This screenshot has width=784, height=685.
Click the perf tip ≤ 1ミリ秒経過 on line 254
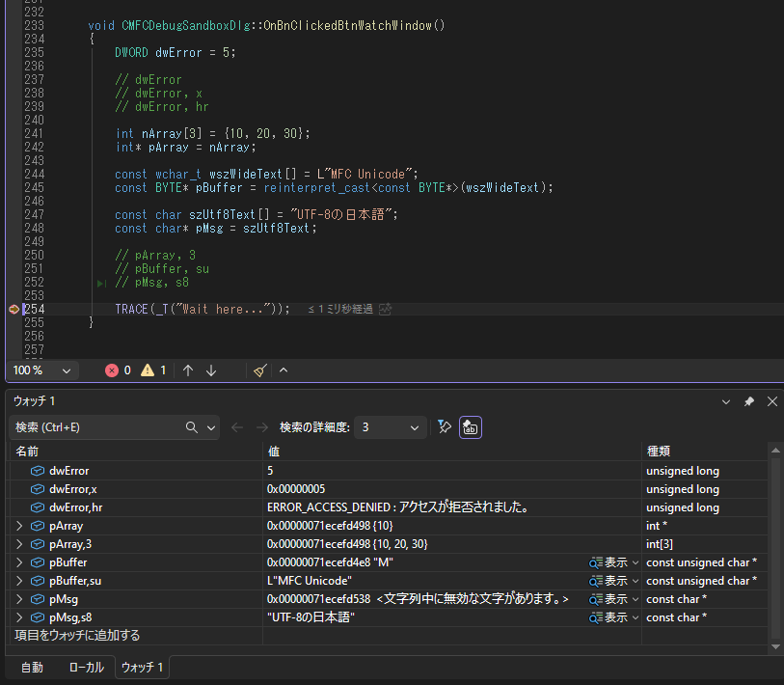[x=340, y=310]
